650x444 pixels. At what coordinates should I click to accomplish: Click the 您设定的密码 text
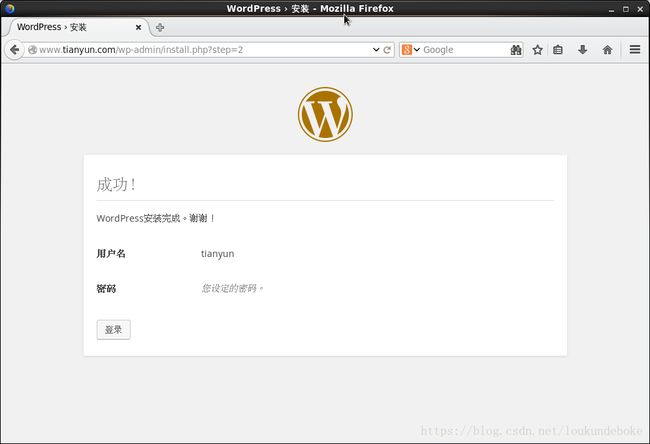[232, 288]
